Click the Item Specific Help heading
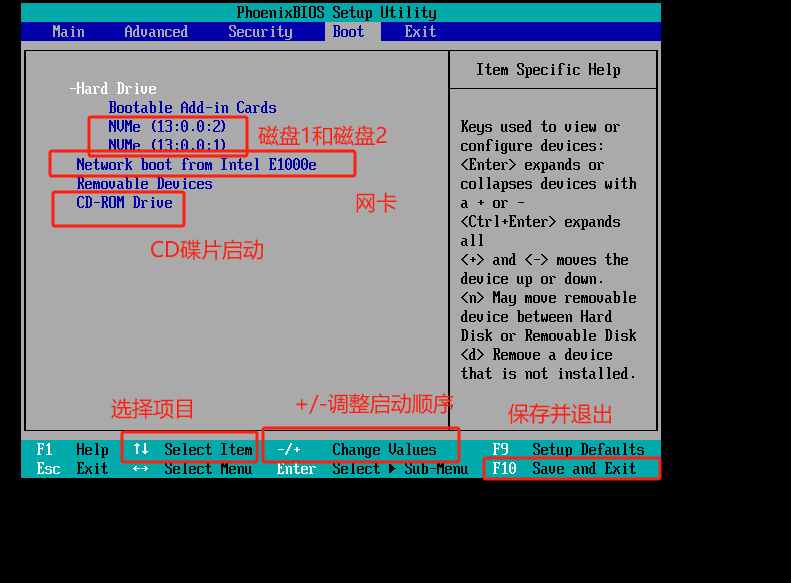The width and height of the screenshot is (791, 583). tap(548, 70)
